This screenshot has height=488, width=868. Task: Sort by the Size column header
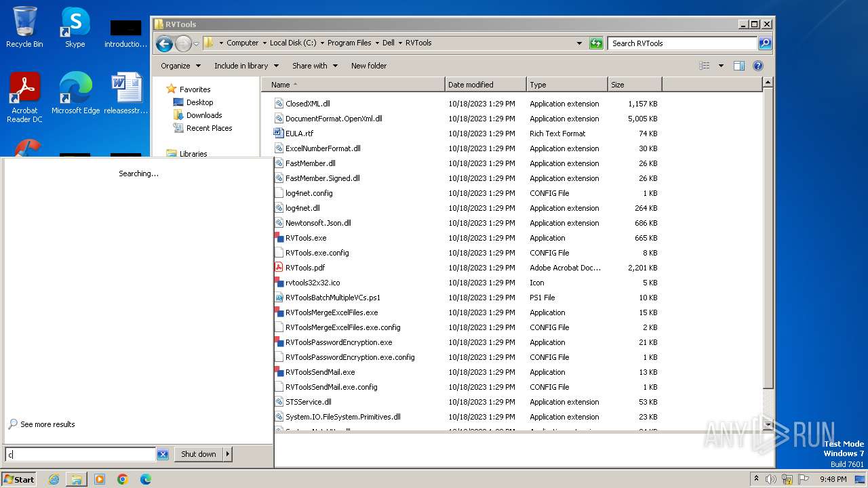click(x=635, y=85)
